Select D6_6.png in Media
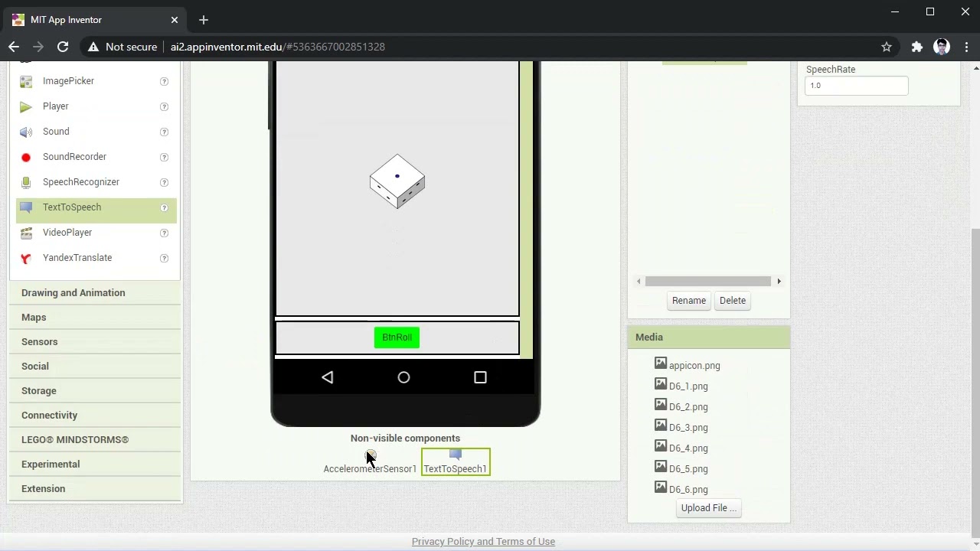 (688, 489)
